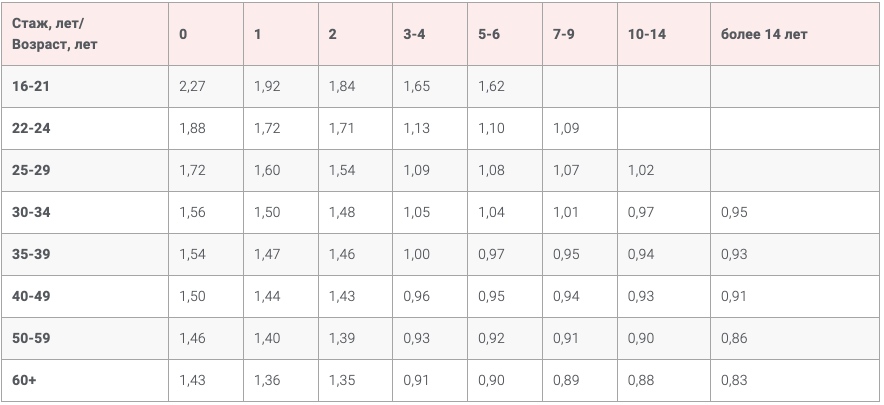Select the «более 14 лет» column header
Image resolution: width=884 pixels, height=405 pixels.
click(x=764, y=34)
